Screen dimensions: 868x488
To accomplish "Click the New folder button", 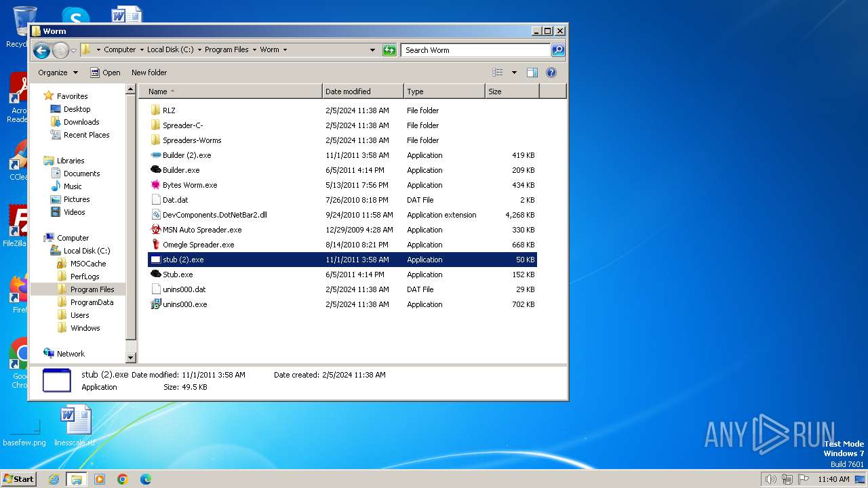I will [x=149, y=73].
